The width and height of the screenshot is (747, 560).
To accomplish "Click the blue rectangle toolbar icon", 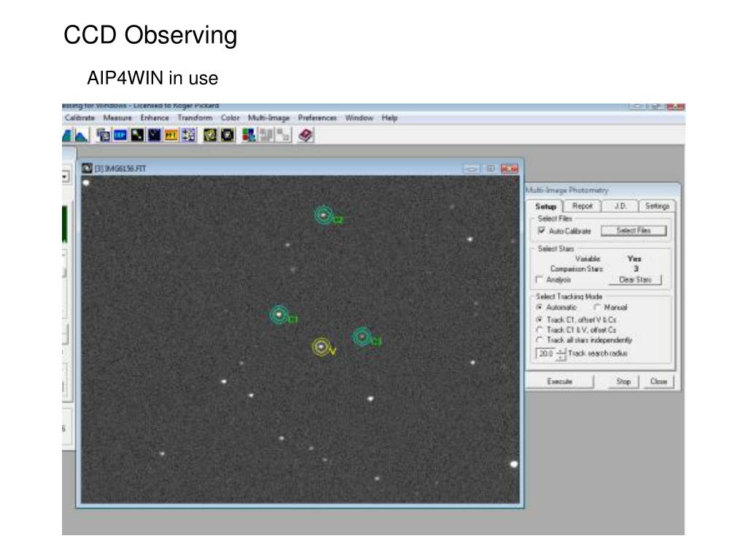I will [120, 135].
